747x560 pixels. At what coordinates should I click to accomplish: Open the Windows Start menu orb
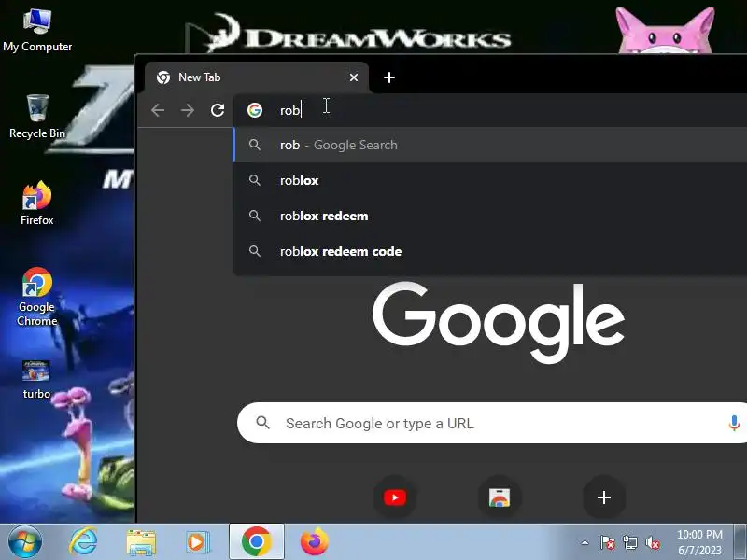(x=24, y=542)
